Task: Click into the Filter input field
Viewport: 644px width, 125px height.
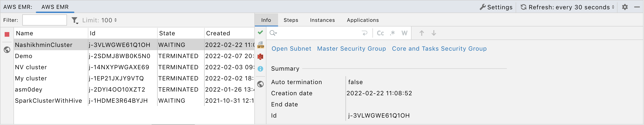Action: tap(44, 20)
